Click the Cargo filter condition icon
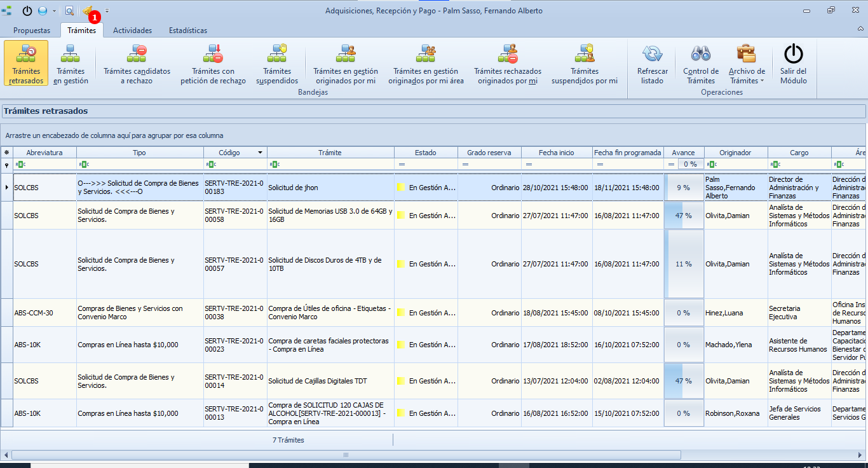The width and height of the screenshot is (868, 468). point(775,164)
